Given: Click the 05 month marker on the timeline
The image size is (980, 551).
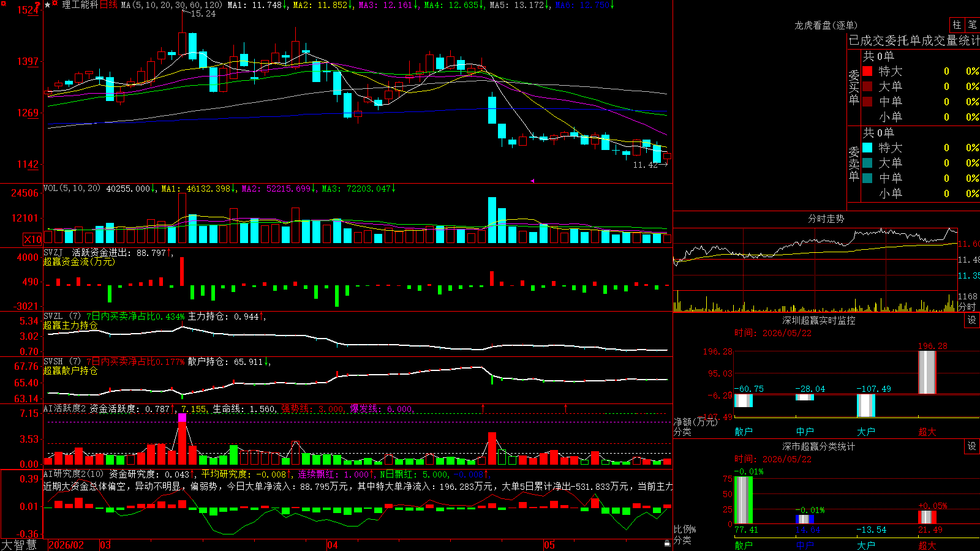Looking at the screenshot, I should (549, 545).
